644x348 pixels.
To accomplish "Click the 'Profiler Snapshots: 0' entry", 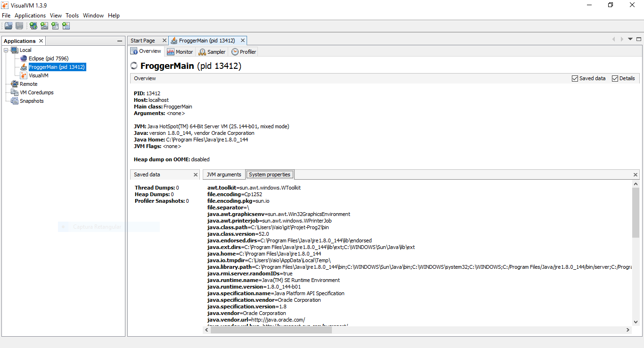I will (x=162, y=201).
